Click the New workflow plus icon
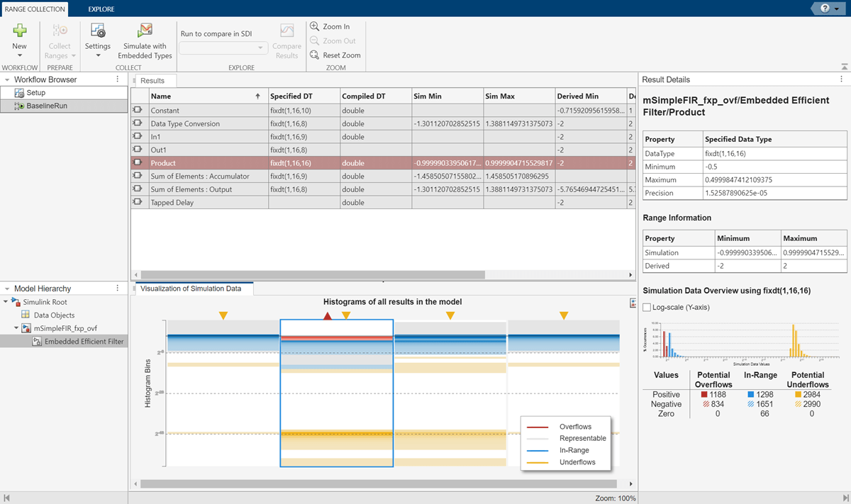This screenshot has width=851, height=504. pos(19,30)
